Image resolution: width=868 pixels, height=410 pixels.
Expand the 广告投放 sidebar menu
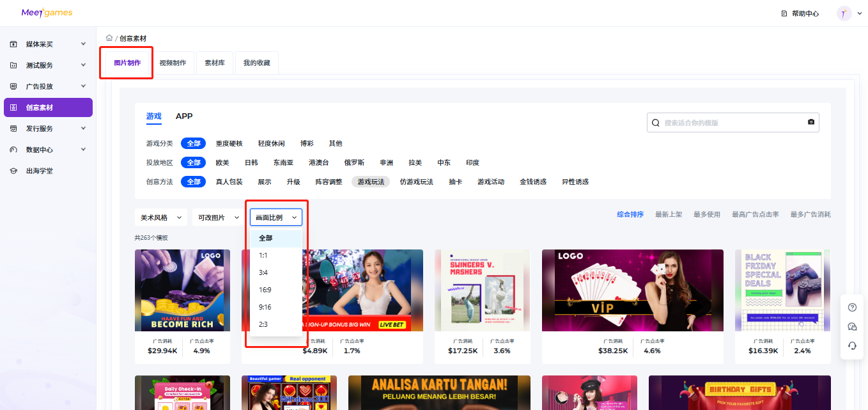click(x=14, y=86)
